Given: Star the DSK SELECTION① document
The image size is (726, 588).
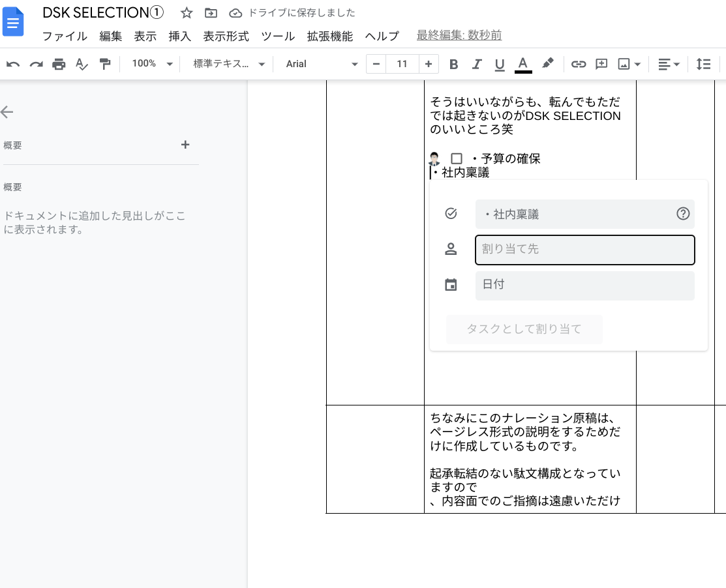Looking at the screenshot, I should point(187,13).
